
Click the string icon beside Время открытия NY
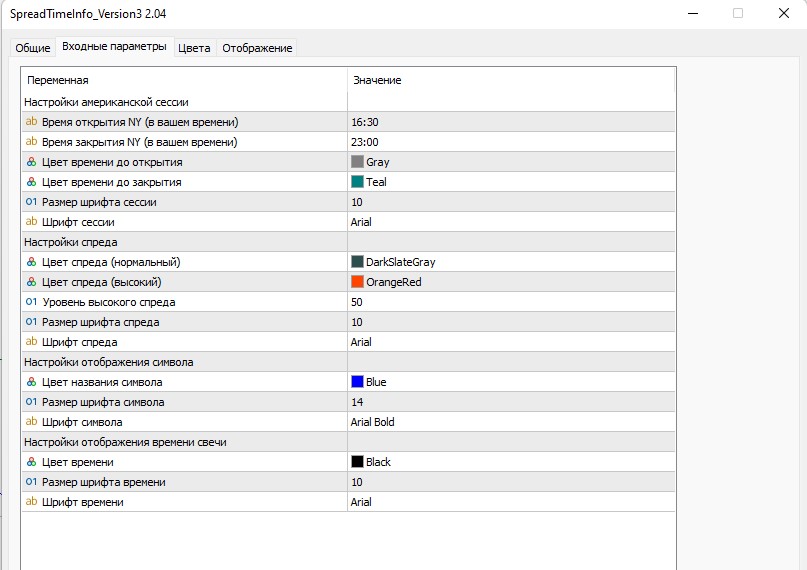click(x=31, y=122)
